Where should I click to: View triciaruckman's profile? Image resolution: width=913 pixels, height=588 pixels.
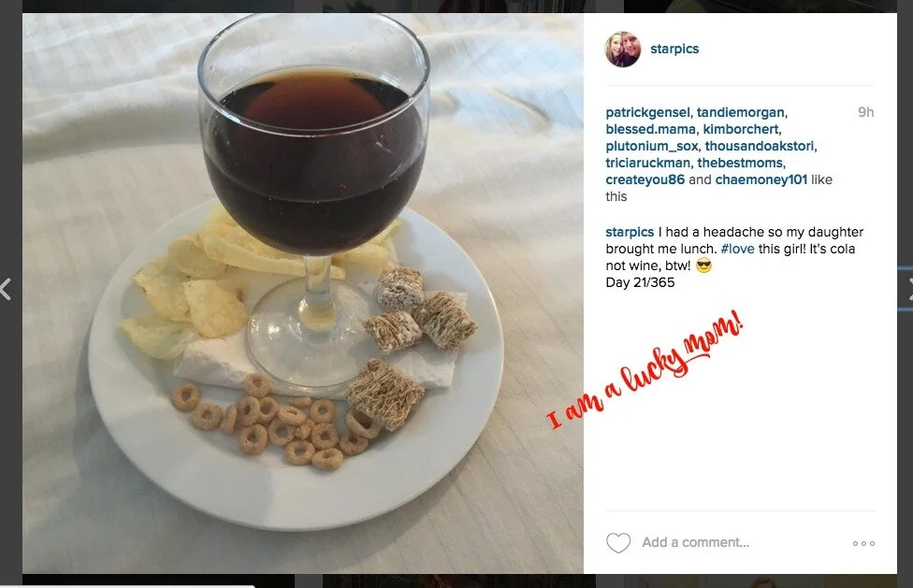(x=647, y=163)
